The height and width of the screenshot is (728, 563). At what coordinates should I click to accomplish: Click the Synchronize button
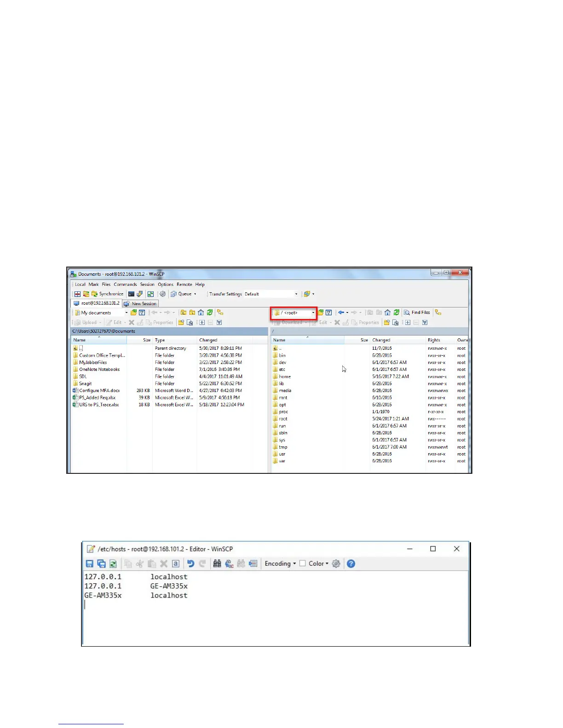click(108, 294)
